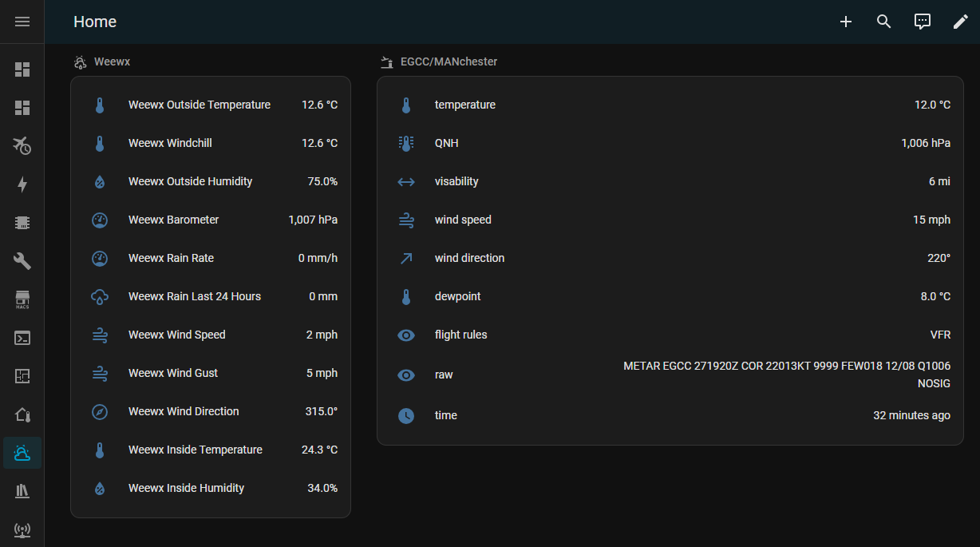This screenshot has height=547, width=980.
Task: Click the 32 minutes ago value
Action: point(911,415)
